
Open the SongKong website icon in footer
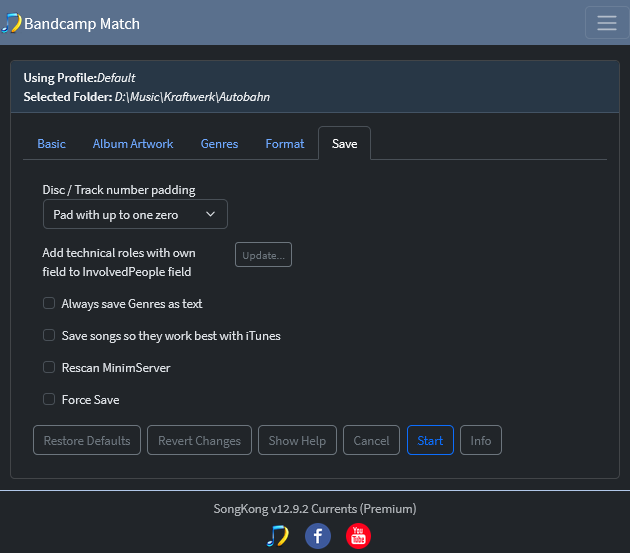tap(278, 536)
